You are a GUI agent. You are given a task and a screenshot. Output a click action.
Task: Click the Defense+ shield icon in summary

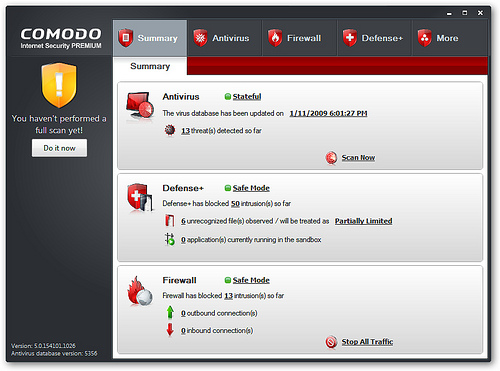point(140,197)
